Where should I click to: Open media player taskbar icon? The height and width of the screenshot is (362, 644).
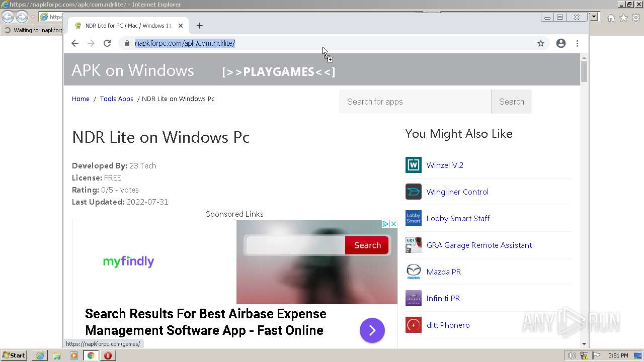coord(74,355)
